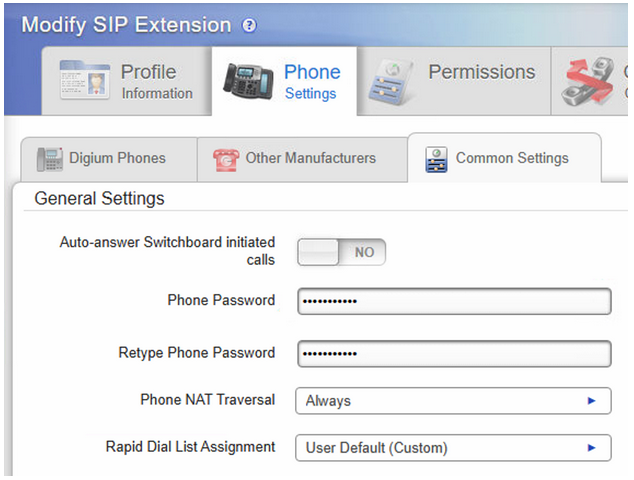The height and width of the screenshot is (480, 634).
Task: Click the Digium Phones device icon
Action: coord(49,158)
